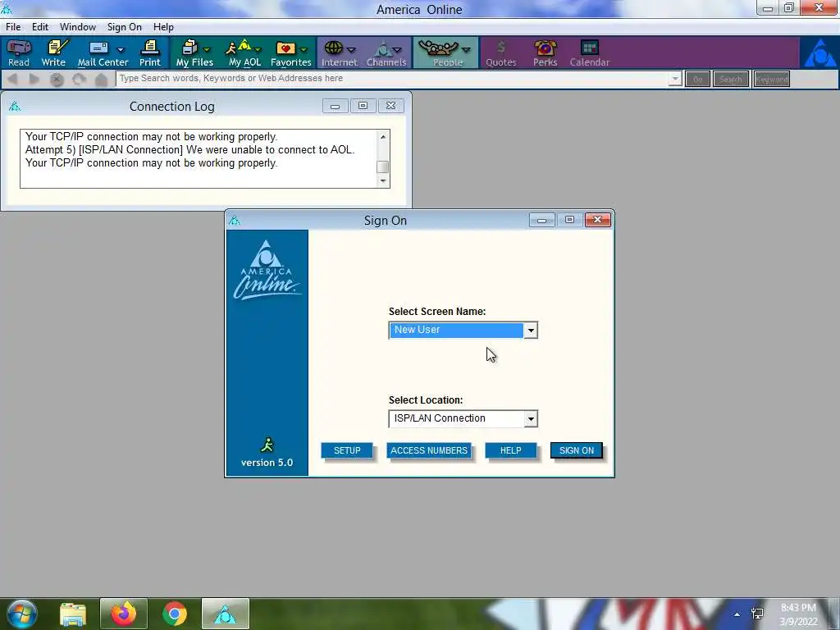
Task: Launch Chrome from taskbar
Action: coord(175,614)
